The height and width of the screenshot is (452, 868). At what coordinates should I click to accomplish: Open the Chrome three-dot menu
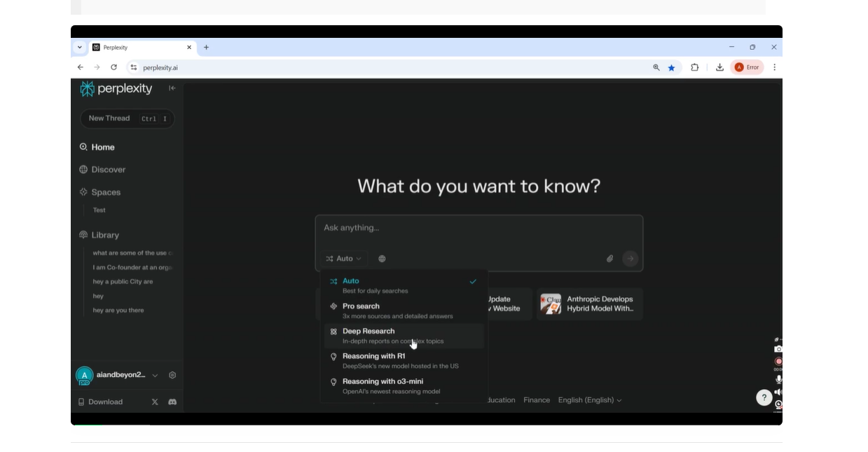(x=774, y=67)
